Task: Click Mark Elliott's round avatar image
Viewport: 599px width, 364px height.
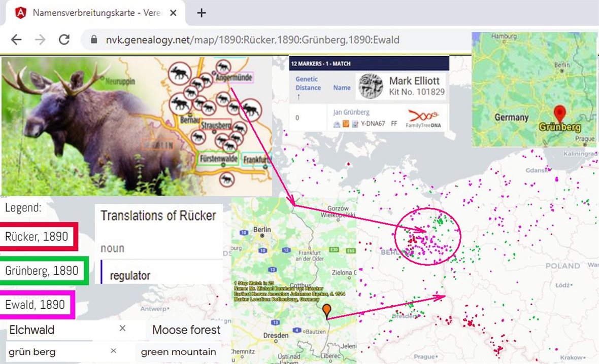Action: pyautogui.click(x=370, y=86)
